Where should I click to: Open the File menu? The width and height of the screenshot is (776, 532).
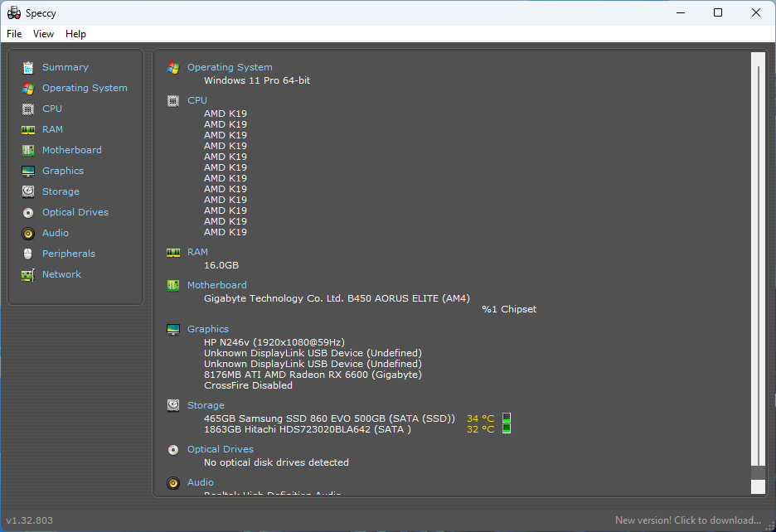pos(14,34)
